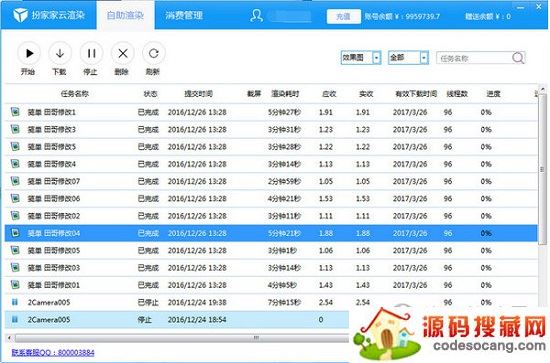Sort by the 任务名称 column header
The width and height of the screenshot is (550, 363).
[x=75, y=94]
